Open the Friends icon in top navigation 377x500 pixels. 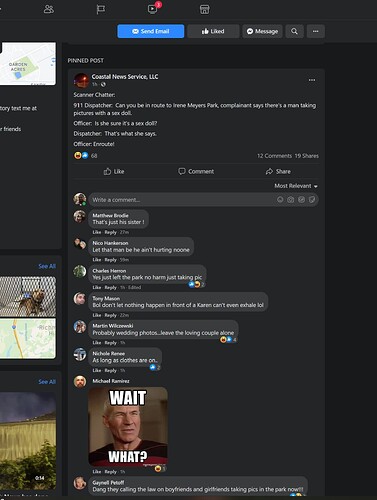click(49, 9)
